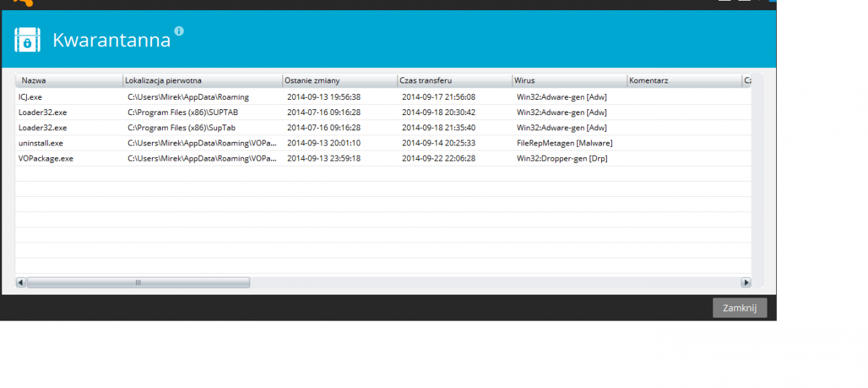Click the horizontal scrollbar left arrow
Viewport: 868px width, 388px height.
click(20, 282)
